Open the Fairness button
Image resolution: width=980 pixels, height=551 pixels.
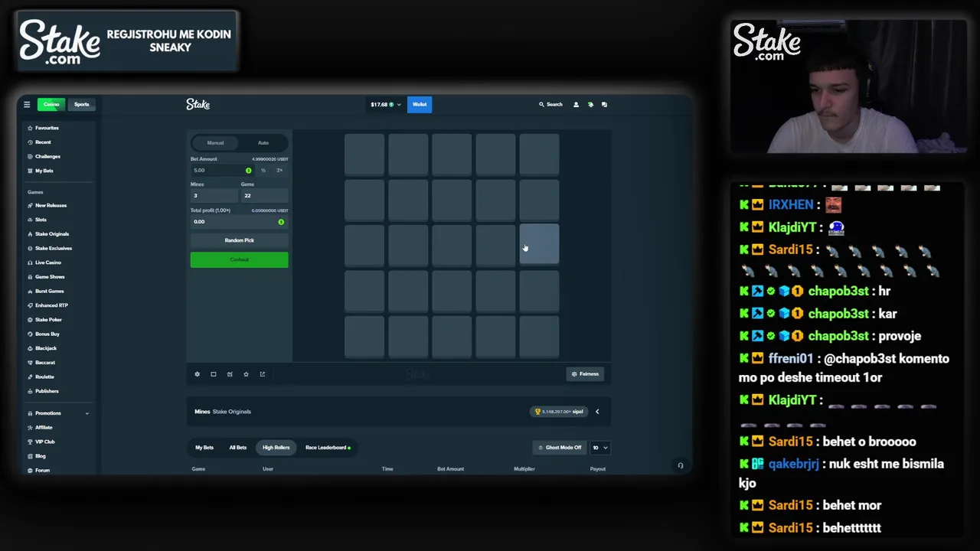[584, 374]
